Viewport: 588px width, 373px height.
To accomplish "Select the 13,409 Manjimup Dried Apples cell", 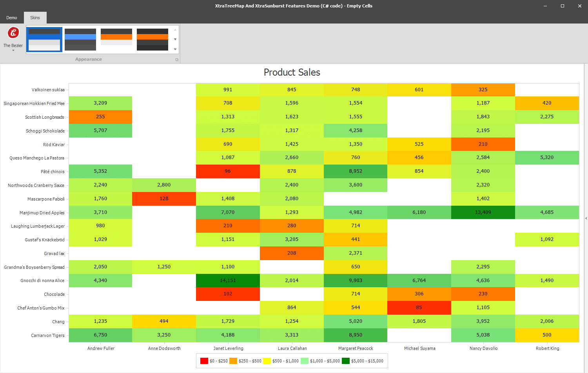I will [483, 212].
